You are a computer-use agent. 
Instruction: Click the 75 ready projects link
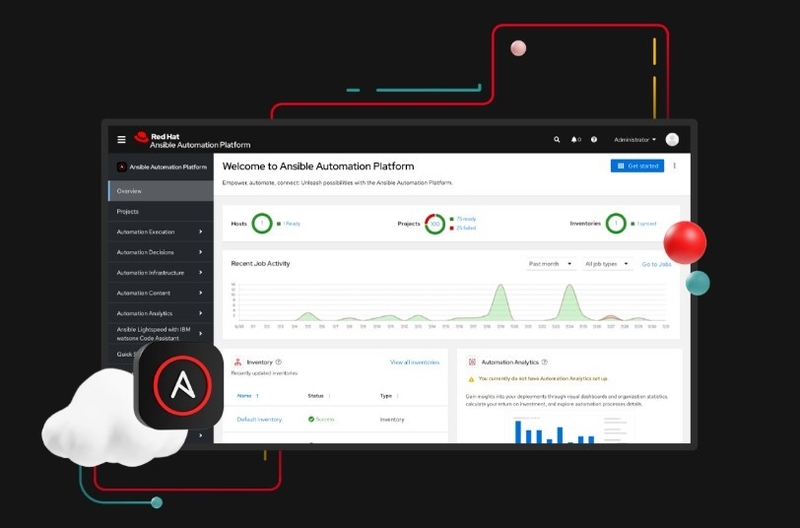466,219
